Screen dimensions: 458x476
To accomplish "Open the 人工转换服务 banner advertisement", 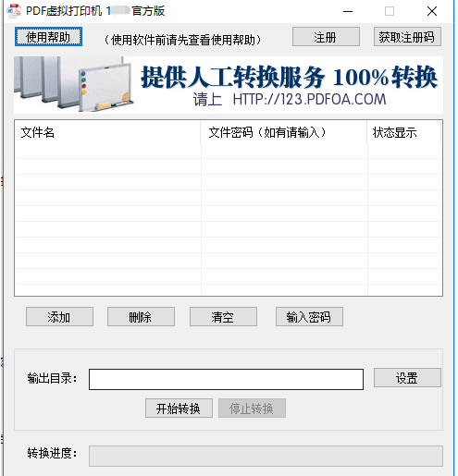I will 229,85.
